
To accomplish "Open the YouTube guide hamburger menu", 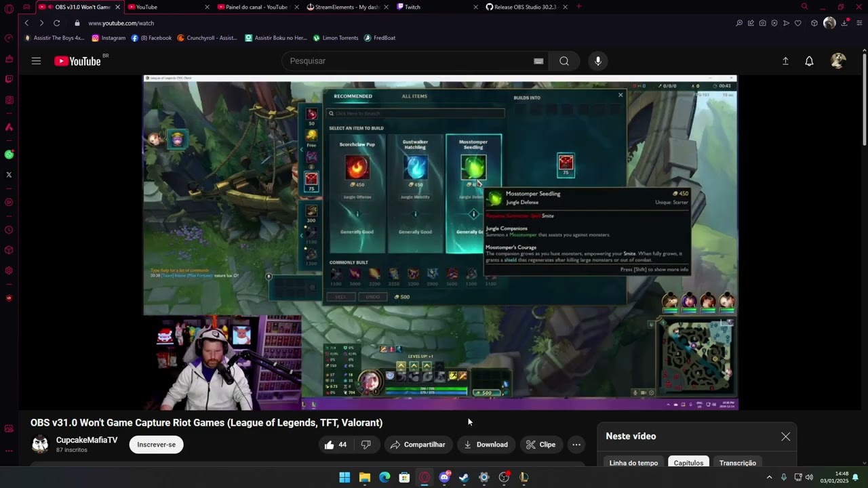I will [36, 61].
